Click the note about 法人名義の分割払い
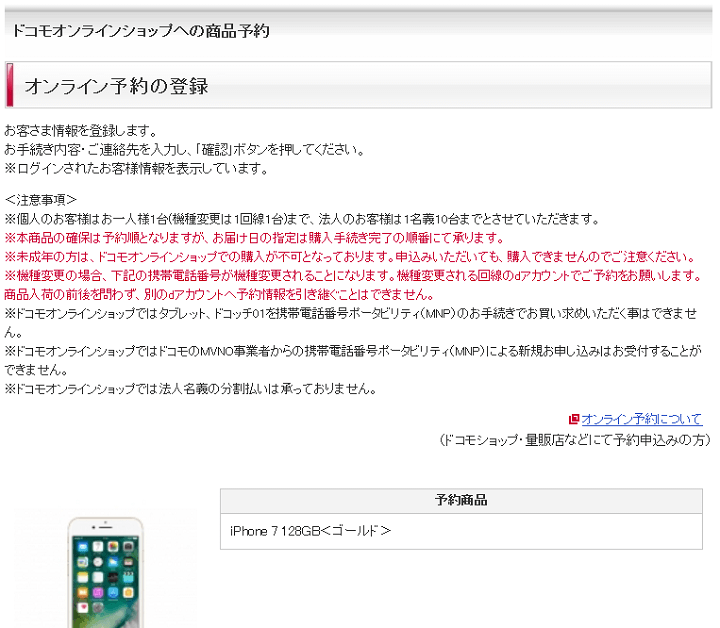The height and width of the screenshot is (628, 720). [x=191, y=389]
